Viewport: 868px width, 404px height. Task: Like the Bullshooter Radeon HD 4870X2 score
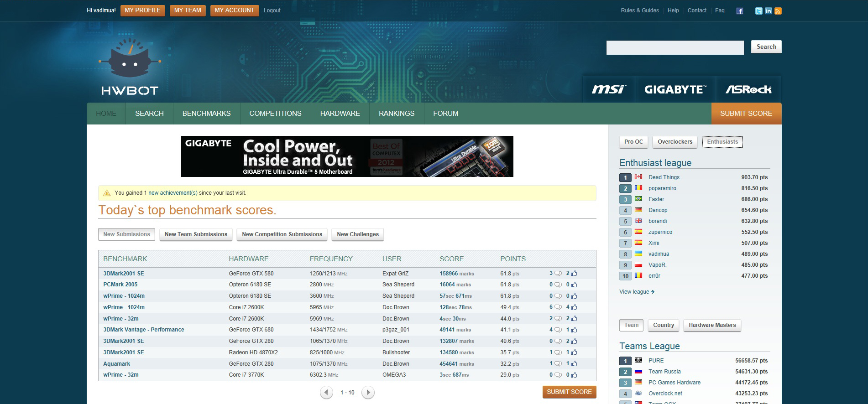pos(574,352)
